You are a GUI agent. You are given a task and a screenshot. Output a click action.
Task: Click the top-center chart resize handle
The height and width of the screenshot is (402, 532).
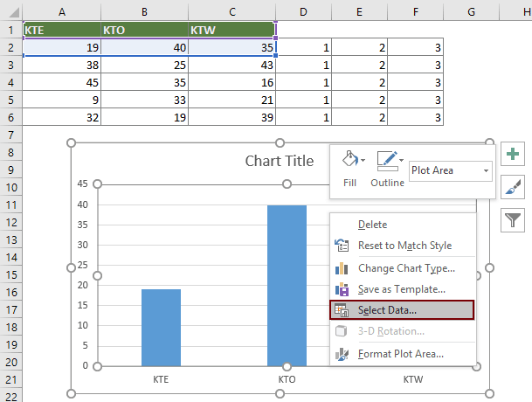(x=280, y=143)
